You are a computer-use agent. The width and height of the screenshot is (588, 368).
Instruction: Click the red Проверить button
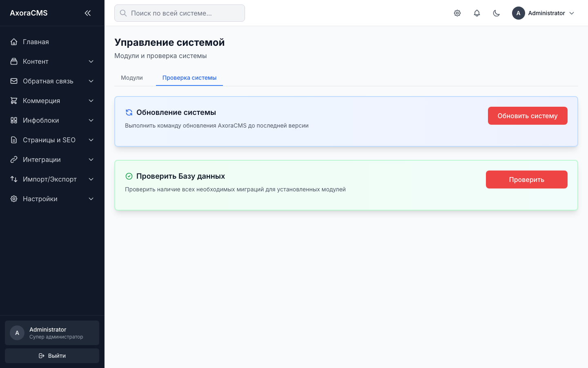pos(527,180)
